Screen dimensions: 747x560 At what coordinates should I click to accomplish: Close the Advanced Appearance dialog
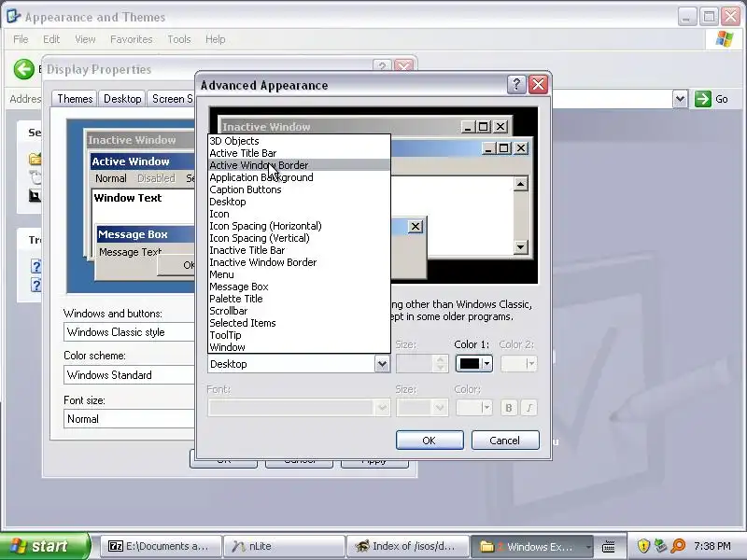point(539,85)
